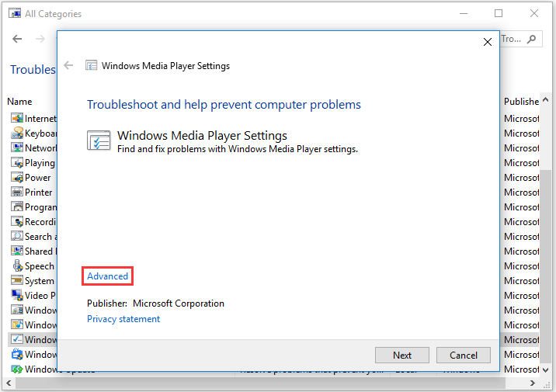Screen dimensions: 556x392
Task: Go forward in the All Categories window
Action: (40, 39)
